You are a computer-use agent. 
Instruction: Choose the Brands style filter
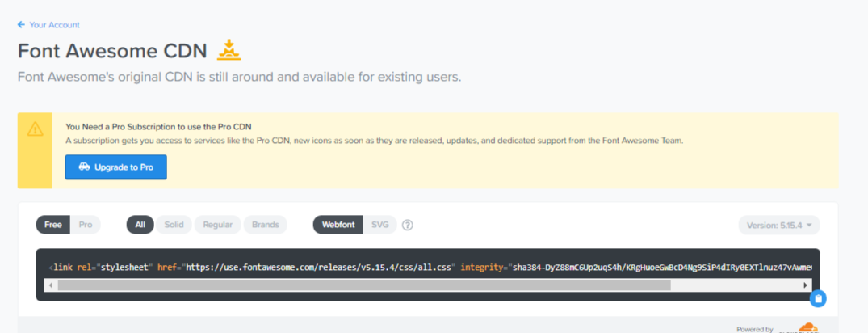(x=265, y=225)
